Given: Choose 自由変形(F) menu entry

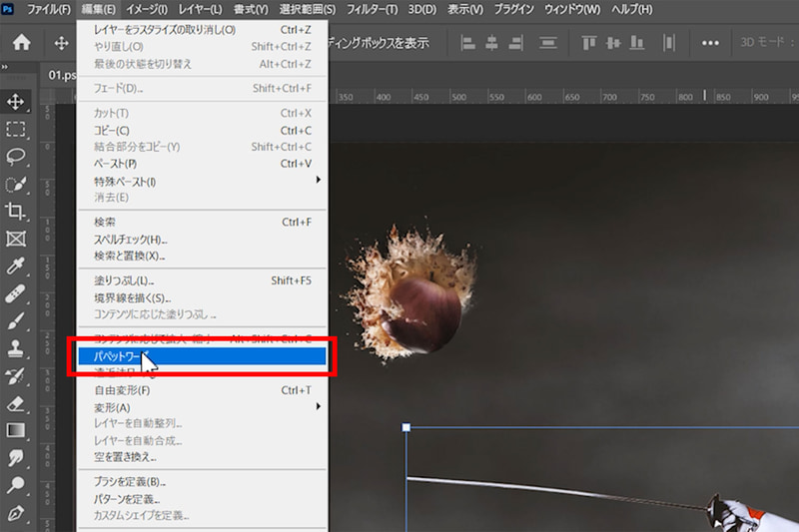Looking at the screenshot, I should 202,390.
